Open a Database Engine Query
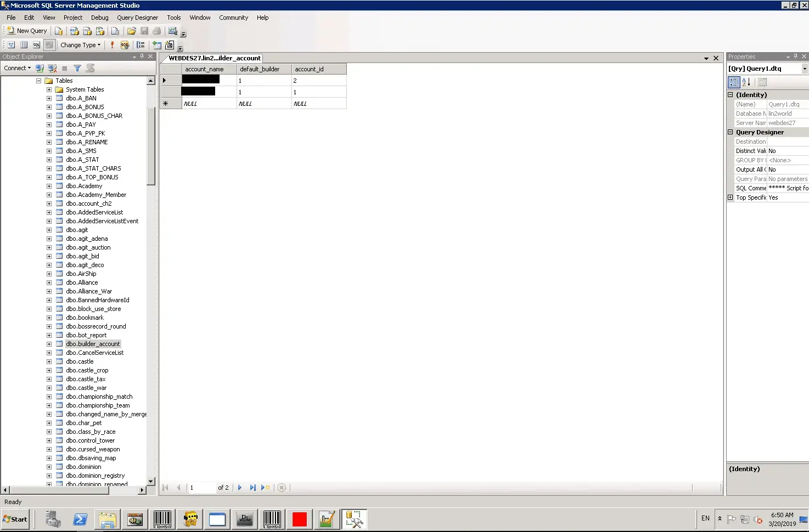This screenshot has height=532, width=809. point(59,31)
